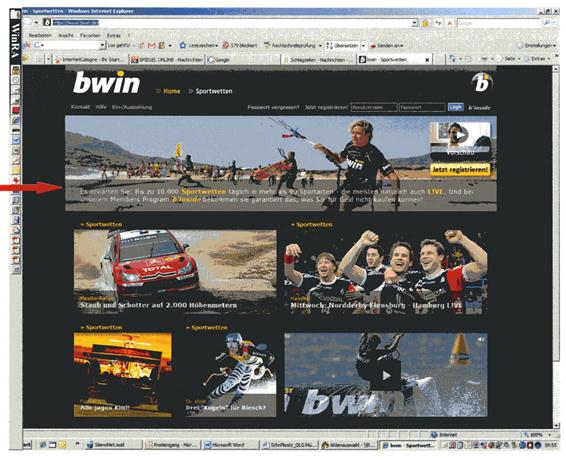The height and width of the screenshot is (460, 566).
Task: Click the site favicon left of the address
Action: point(47,23)
